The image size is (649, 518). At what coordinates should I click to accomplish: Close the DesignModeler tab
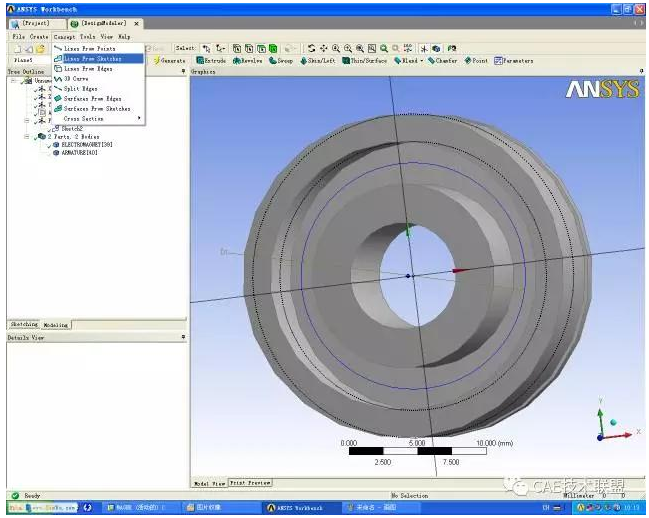136,24
